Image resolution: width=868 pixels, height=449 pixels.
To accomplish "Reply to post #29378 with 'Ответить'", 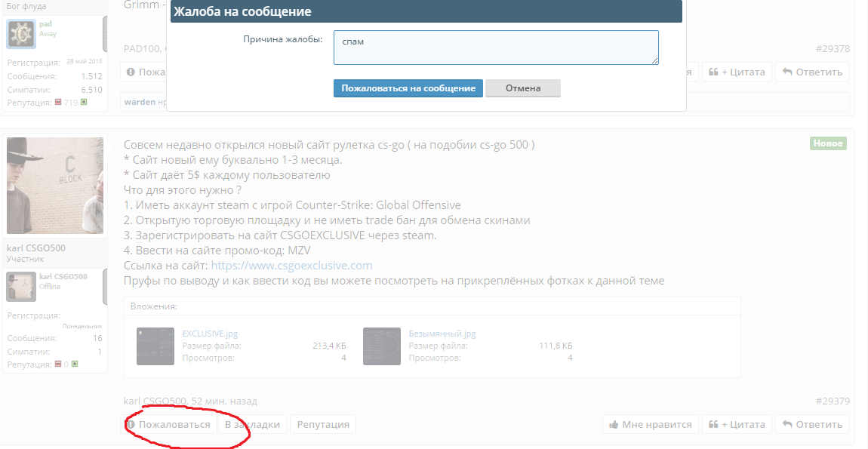I will click(x=812, y=72).
